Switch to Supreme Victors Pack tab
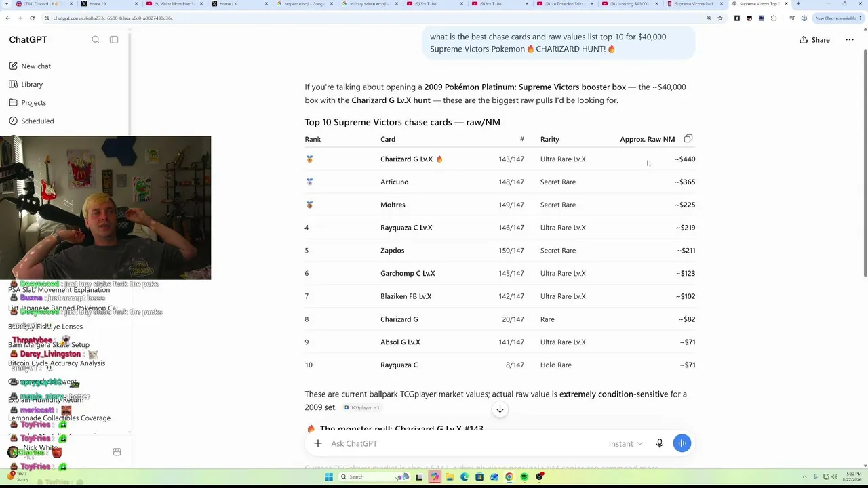Viewport: 868px width, 488px height. point(694,4)
